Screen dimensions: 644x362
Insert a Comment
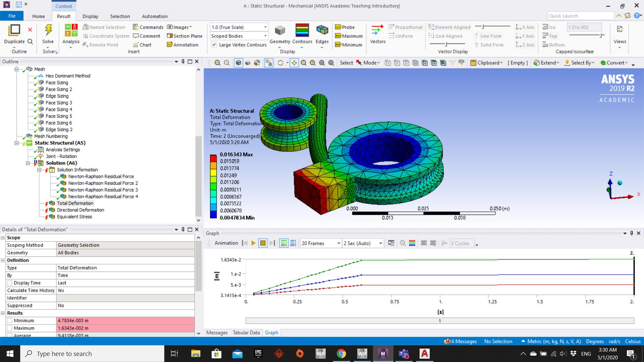147,36
